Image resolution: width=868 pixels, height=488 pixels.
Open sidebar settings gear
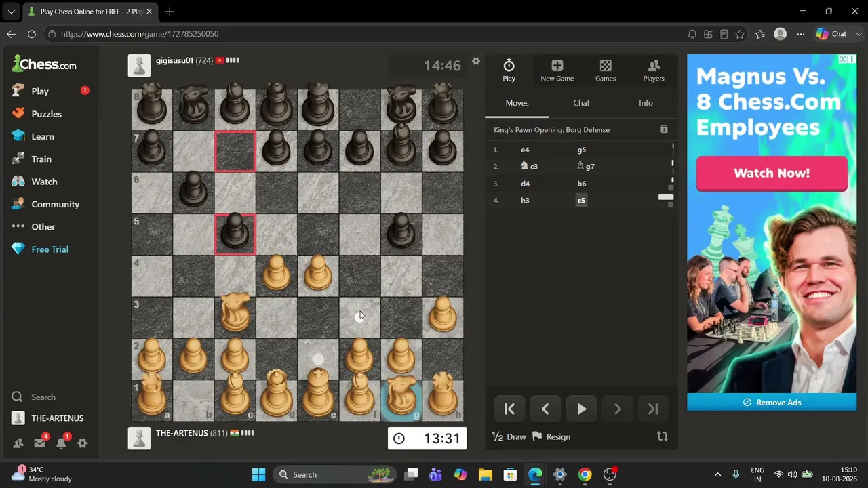83,443
